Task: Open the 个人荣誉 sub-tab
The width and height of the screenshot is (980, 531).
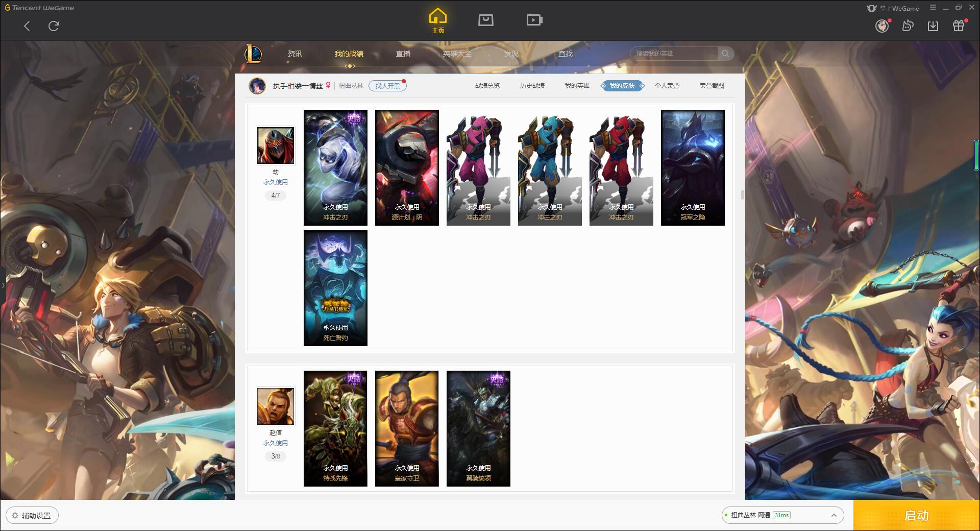Action: click(x=667, y=86)
